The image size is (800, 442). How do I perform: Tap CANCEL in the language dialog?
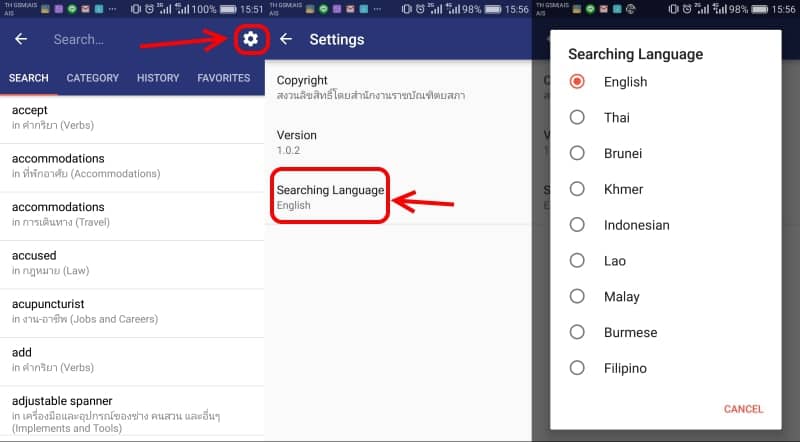[x=743, y=409]
